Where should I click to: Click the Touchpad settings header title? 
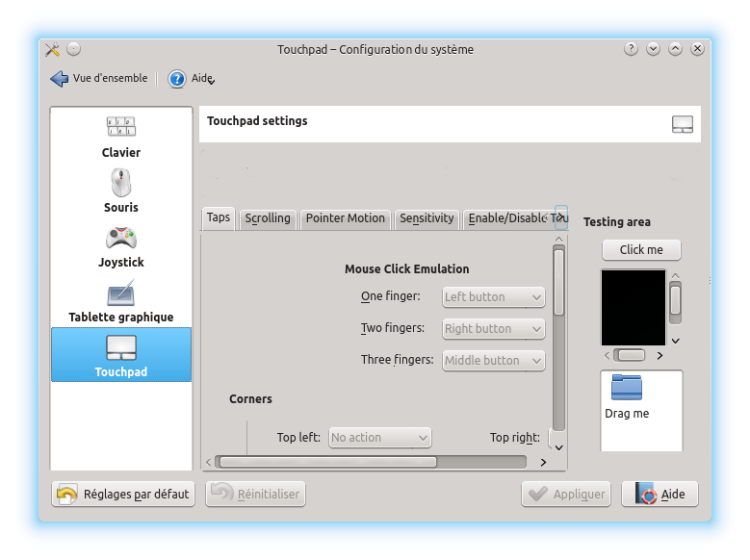click(257, 121)
